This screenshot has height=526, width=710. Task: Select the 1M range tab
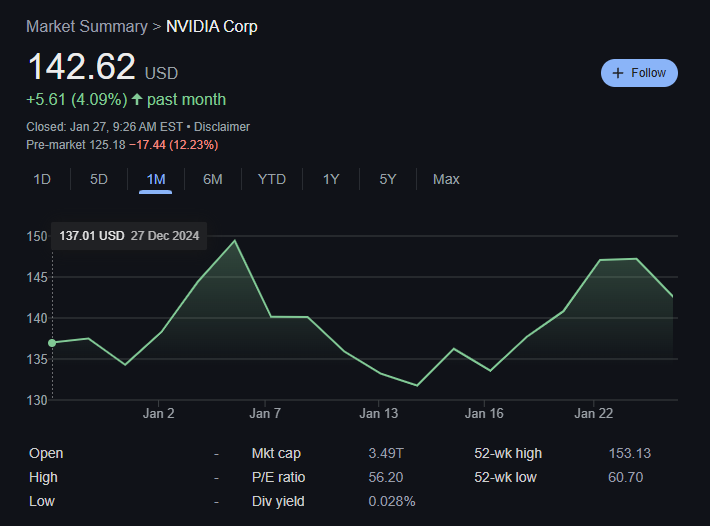tap(156, 179)
